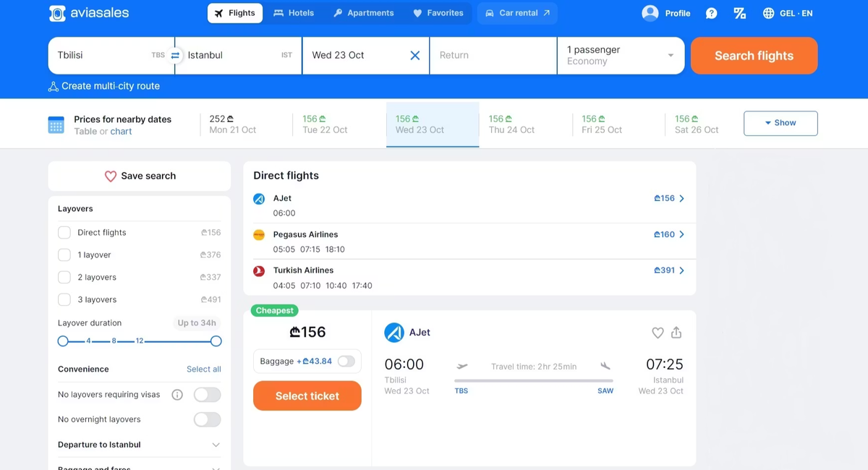Share the AJet ticket
Image resolution: width=868 pixels, height=470 pixels.
[x=676, y=333]
